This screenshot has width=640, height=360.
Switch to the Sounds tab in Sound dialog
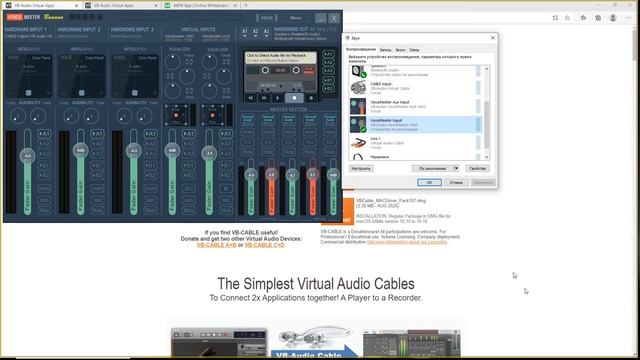coord(400,50)
